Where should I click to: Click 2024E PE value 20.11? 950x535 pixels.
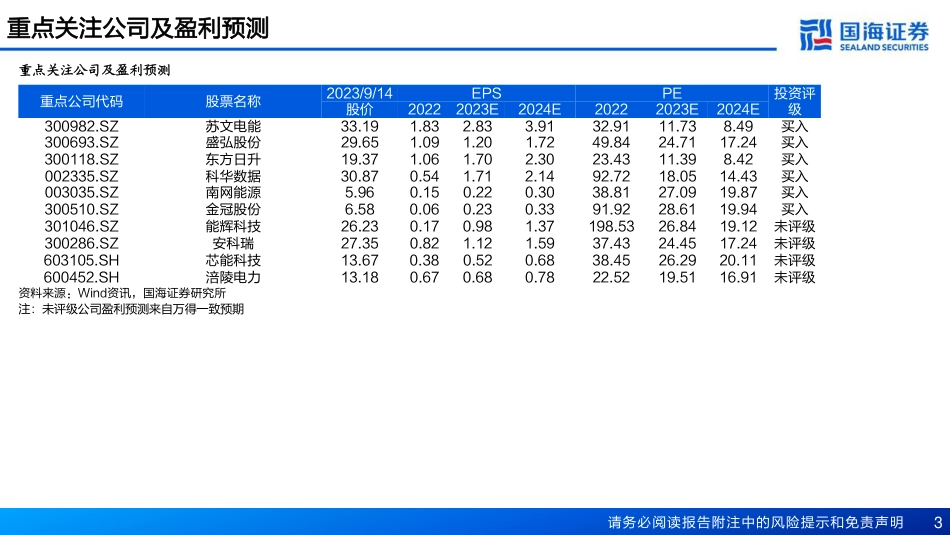click(738, 261)
